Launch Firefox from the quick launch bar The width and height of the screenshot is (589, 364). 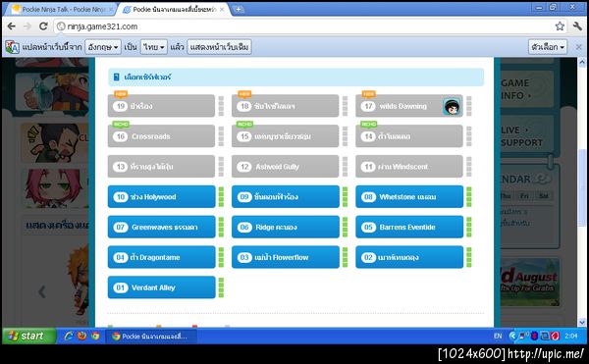coord(81,336)
